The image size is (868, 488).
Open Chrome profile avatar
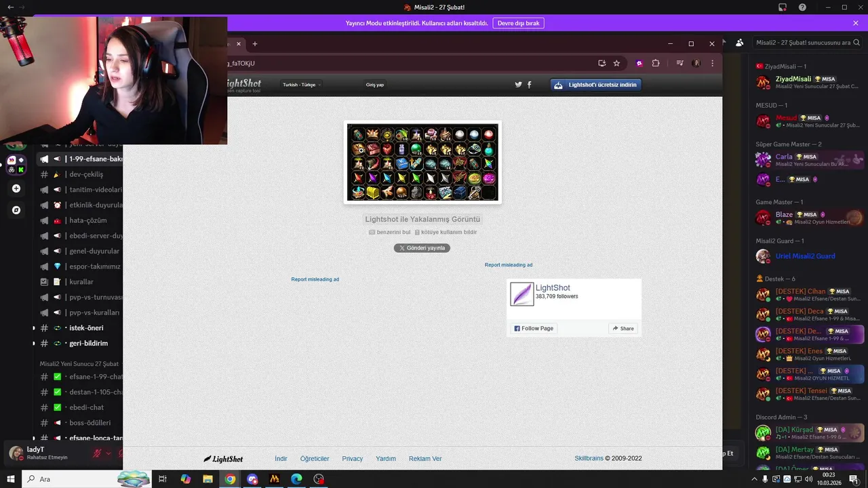(696, 63)
